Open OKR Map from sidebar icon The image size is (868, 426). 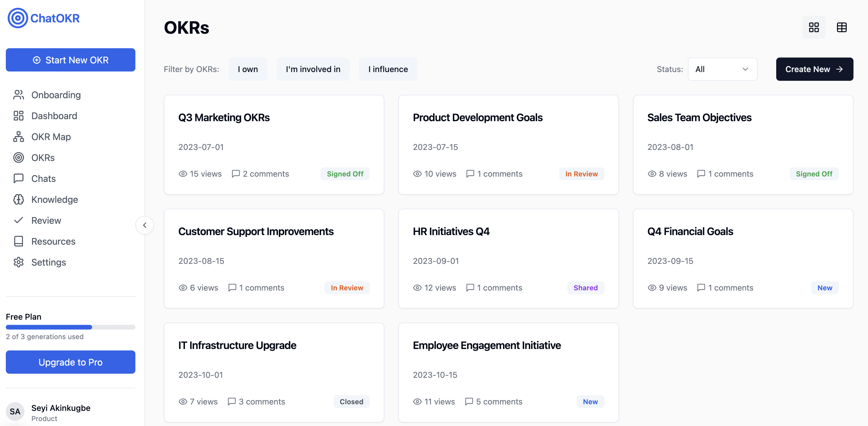19,137
